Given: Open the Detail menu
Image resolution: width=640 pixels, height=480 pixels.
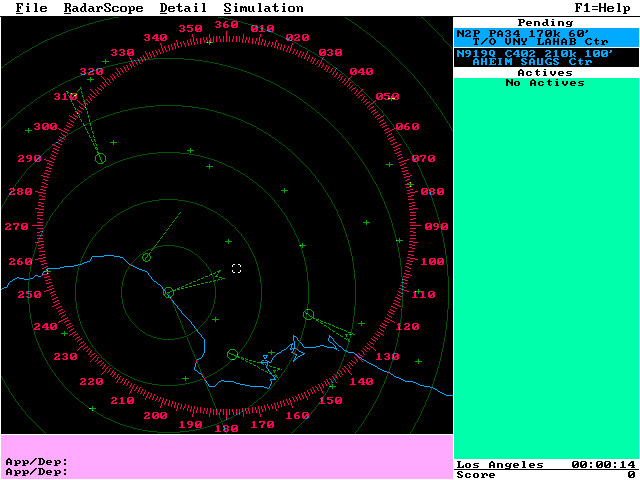Looking at the screenshot, I should pos(183,8).
